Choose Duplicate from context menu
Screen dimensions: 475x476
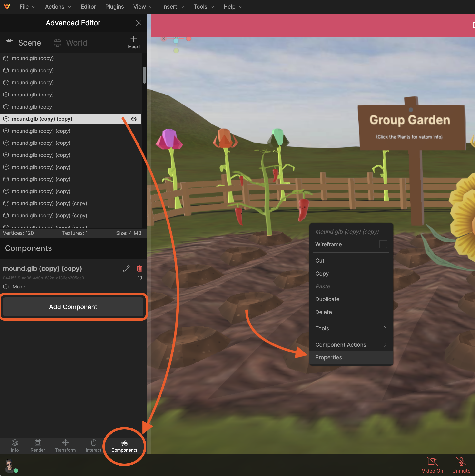351,299
